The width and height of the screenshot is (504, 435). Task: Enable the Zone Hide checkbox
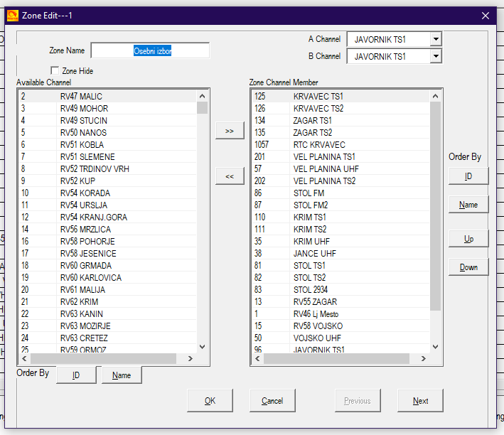click(55, 71)
